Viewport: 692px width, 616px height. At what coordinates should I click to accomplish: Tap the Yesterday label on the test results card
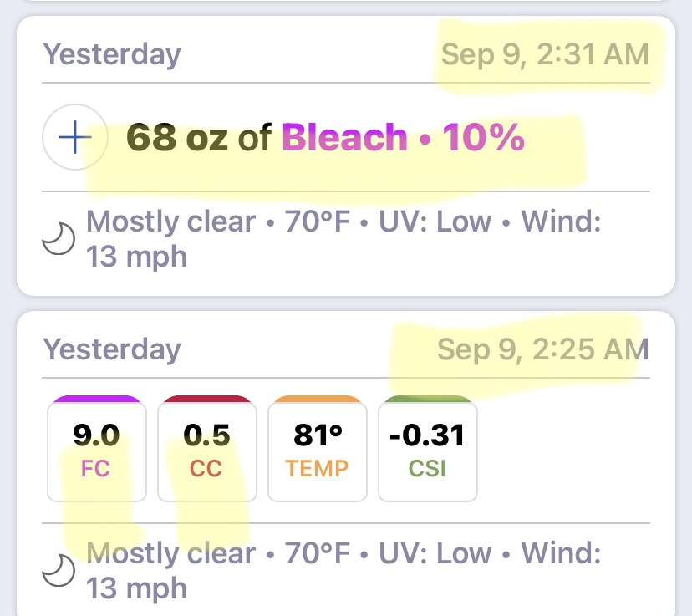tap(112, 350)
